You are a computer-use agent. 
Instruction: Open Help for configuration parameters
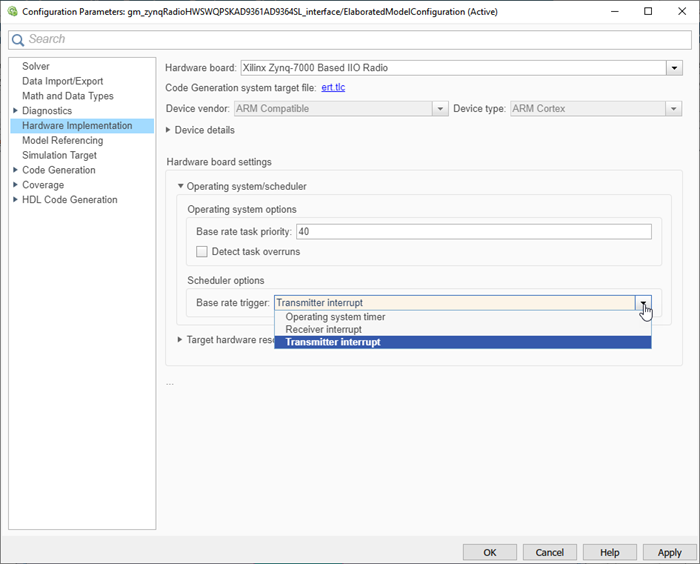tap(609, 552)
